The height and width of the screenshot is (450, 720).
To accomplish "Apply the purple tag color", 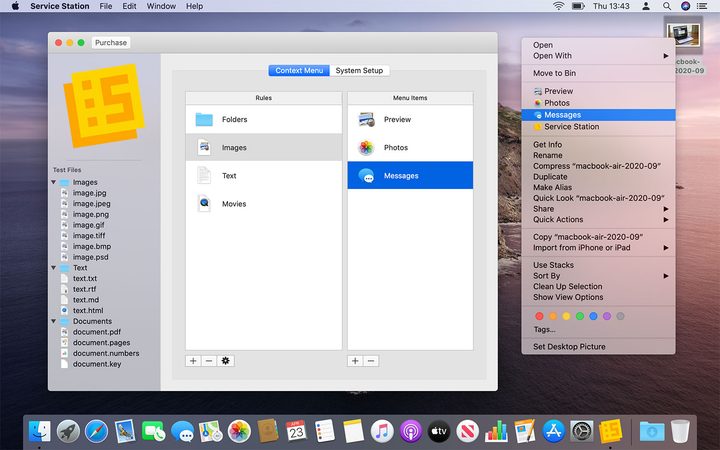I will (x=607, y=316).
